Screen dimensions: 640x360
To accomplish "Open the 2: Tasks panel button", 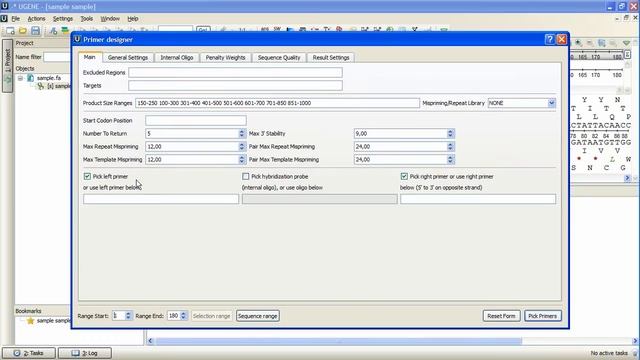I will point(29,353).
